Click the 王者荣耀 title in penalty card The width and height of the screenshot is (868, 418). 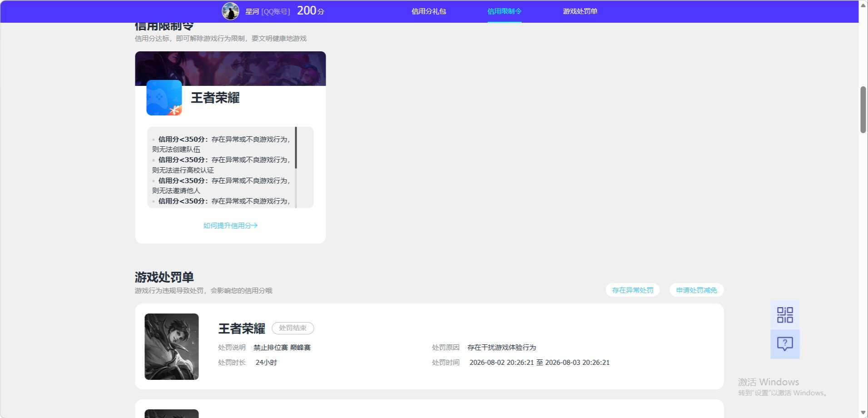pyautogui.click(x=242, y=328)
